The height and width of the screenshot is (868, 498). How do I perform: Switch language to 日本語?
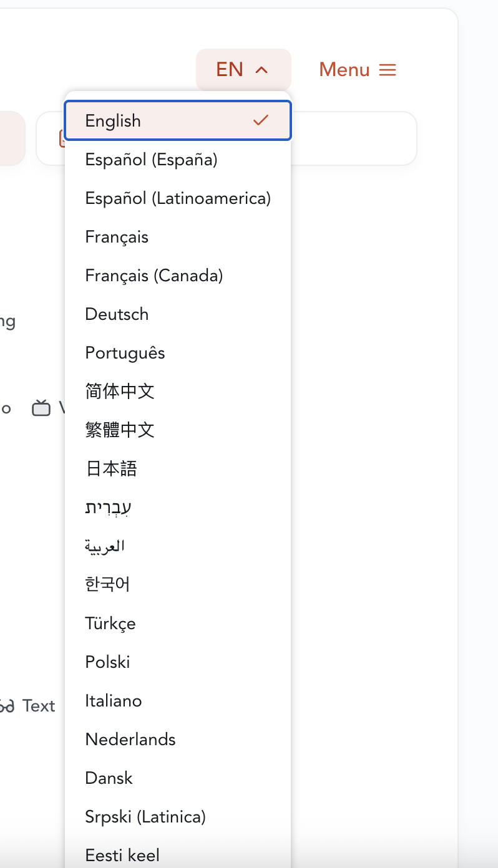pyautogui.click(x=110, y=469)
